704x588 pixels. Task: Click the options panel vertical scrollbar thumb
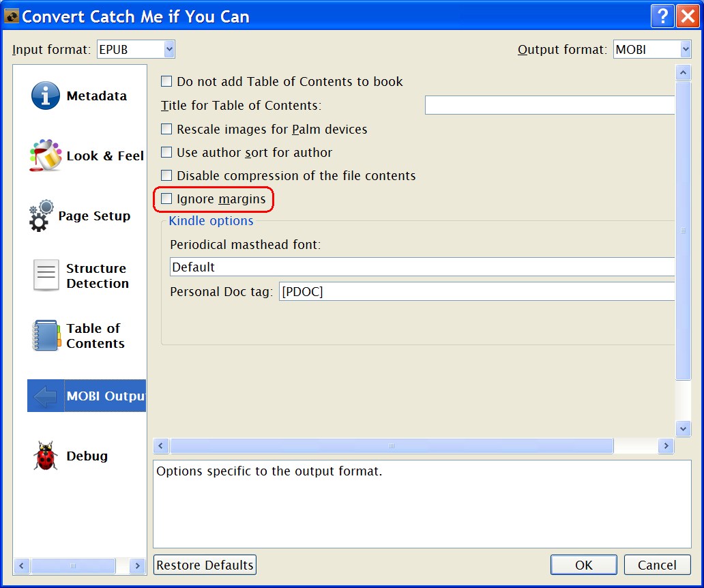(x=683, y=231)
